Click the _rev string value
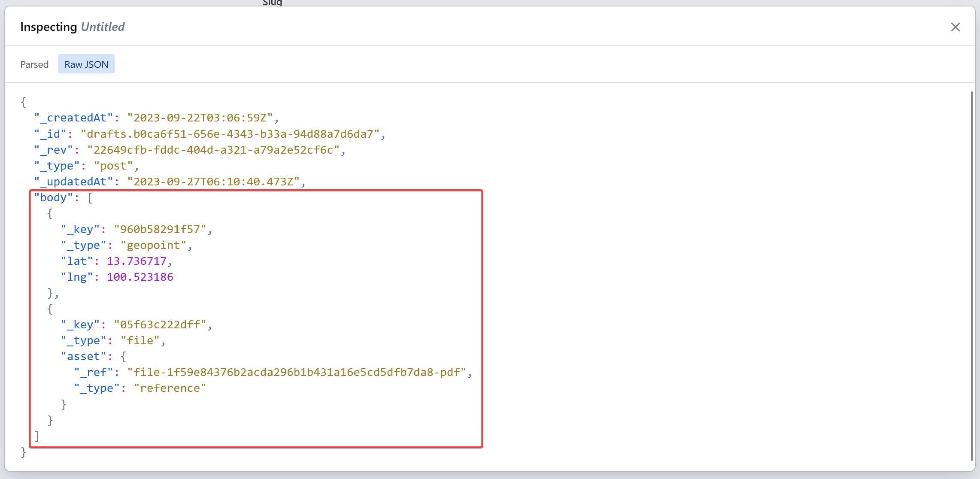 tap(213, 150)
